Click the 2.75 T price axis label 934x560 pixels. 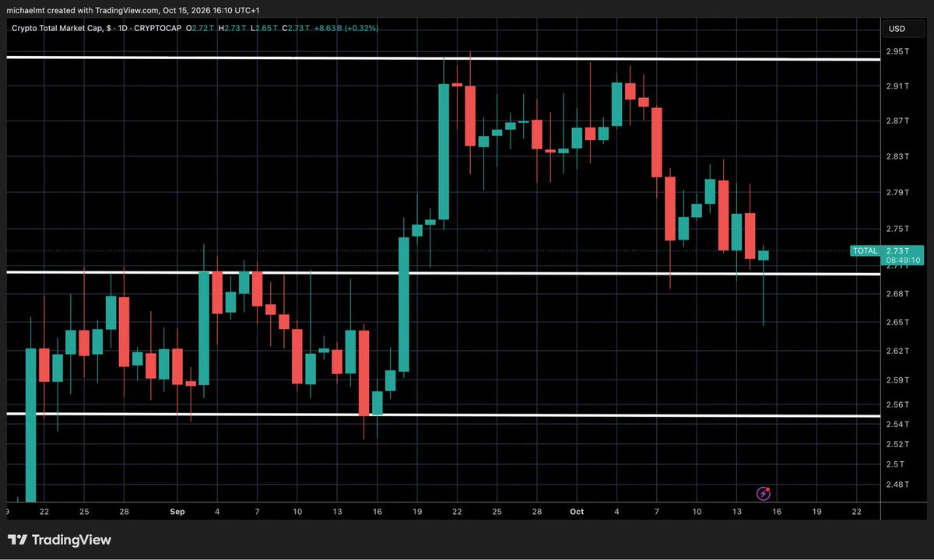click(x=898, y=229)
